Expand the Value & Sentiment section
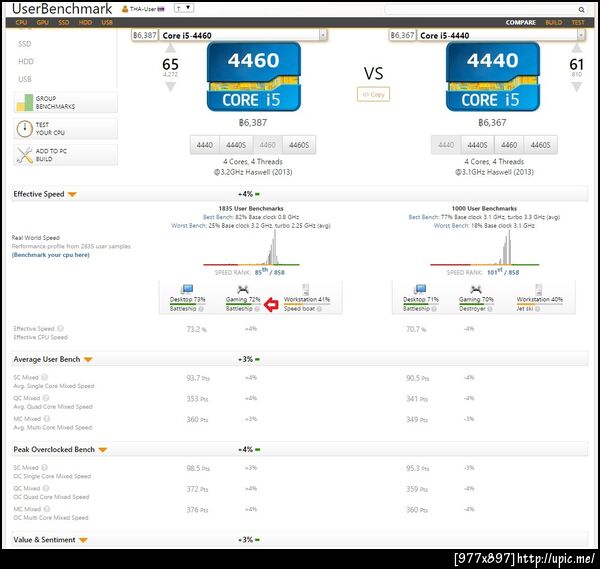Image resolution: width=600 pixels, height=569 pixels. point(83,540)
